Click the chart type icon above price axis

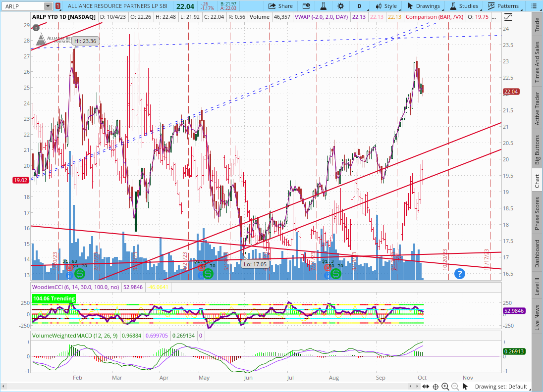[x=508, y=17]
